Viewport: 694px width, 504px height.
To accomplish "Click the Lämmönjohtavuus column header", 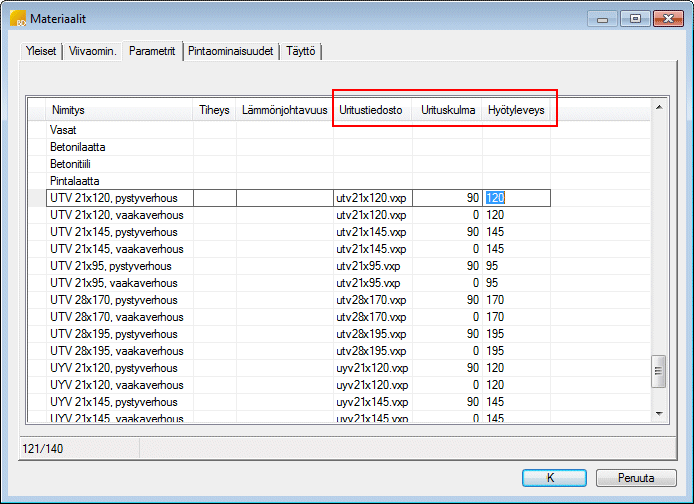I will click(x=284, y=110).
